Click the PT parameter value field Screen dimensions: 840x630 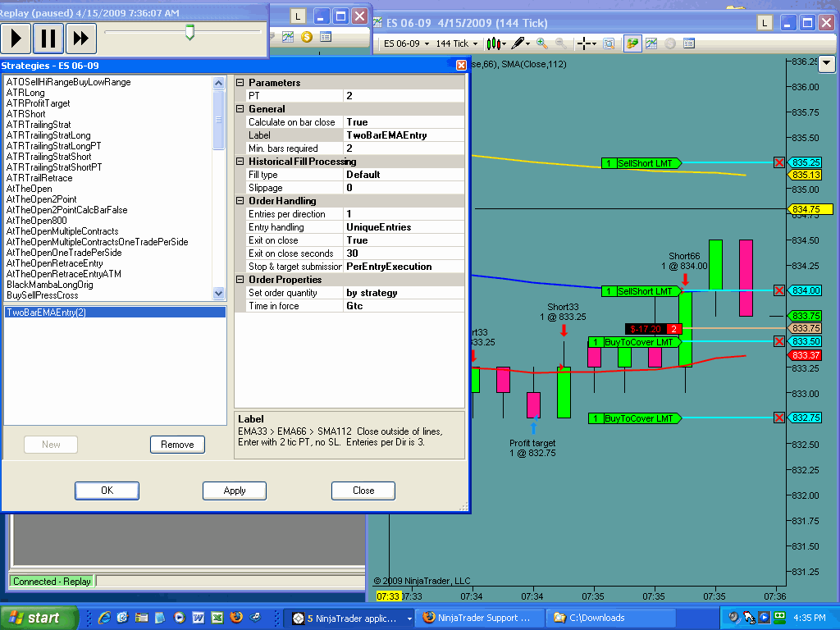pos(404,96)
